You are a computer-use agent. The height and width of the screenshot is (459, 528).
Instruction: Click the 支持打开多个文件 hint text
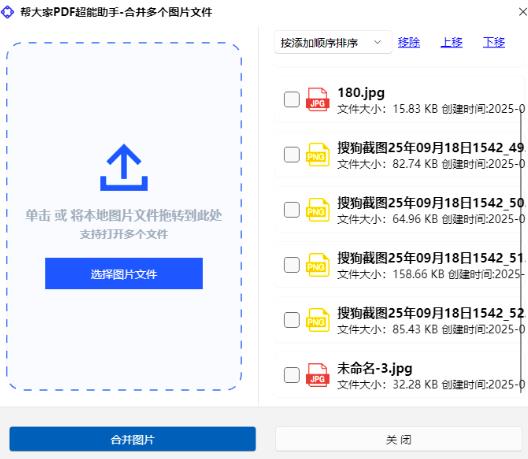[x=124, y=234]
